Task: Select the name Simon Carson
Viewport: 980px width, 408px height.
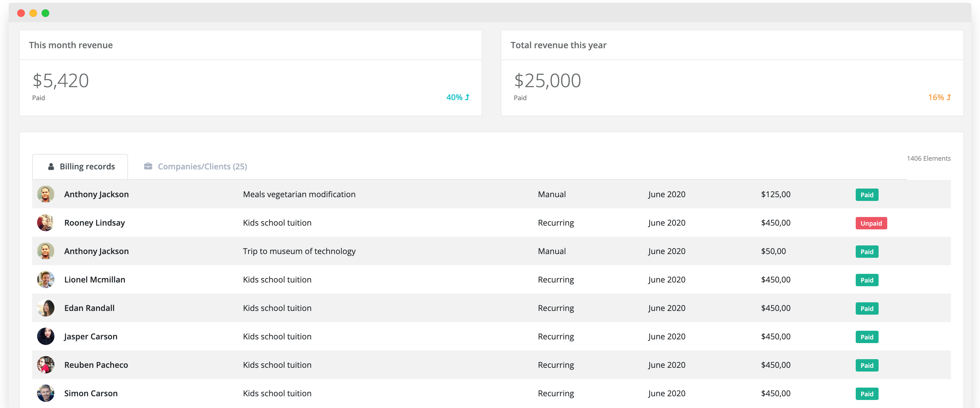Action: point(91,393)
